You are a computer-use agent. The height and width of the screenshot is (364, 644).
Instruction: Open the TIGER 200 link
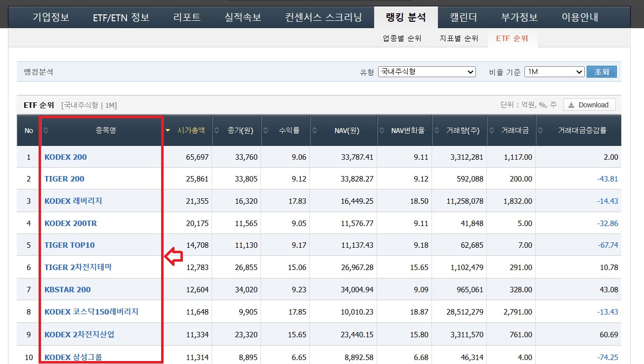point(64,179)
